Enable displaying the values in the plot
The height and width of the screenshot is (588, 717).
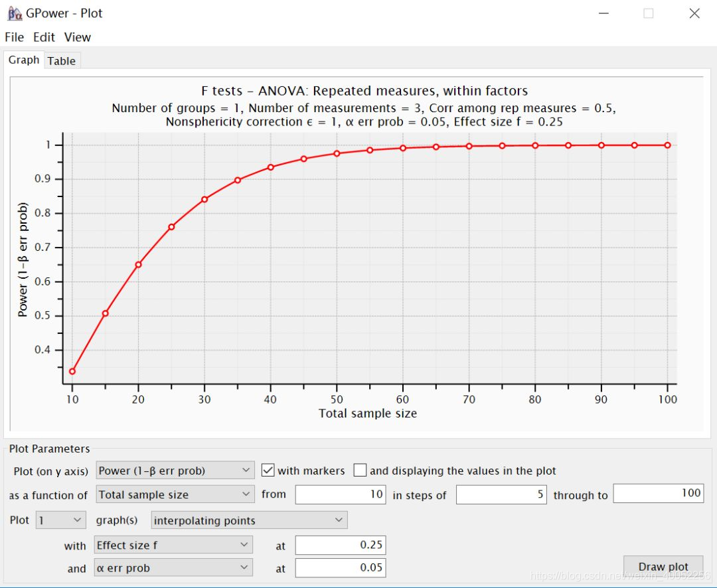(360, 470)
